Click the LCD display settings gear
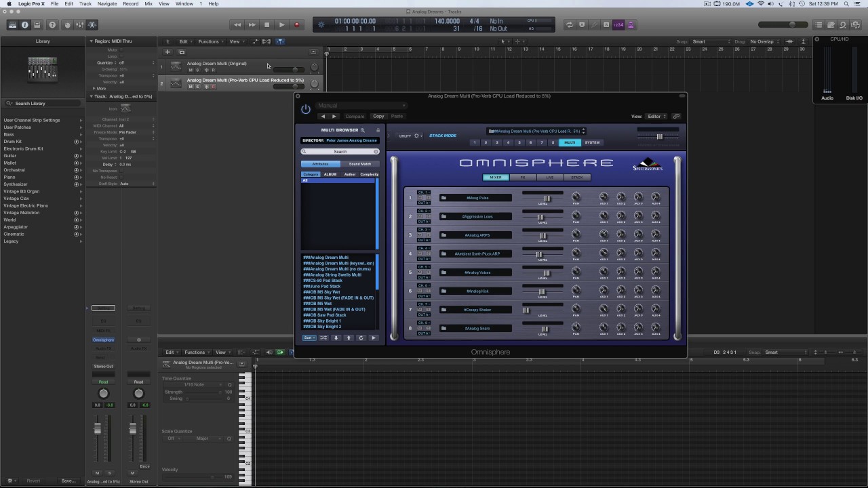 pyautogui.click(x=321, y=25)
